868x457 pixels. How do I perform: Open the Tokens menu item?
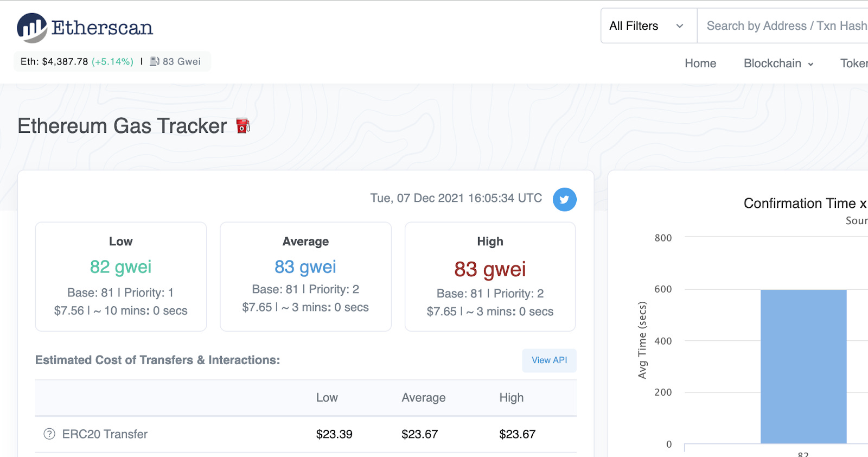854,64
